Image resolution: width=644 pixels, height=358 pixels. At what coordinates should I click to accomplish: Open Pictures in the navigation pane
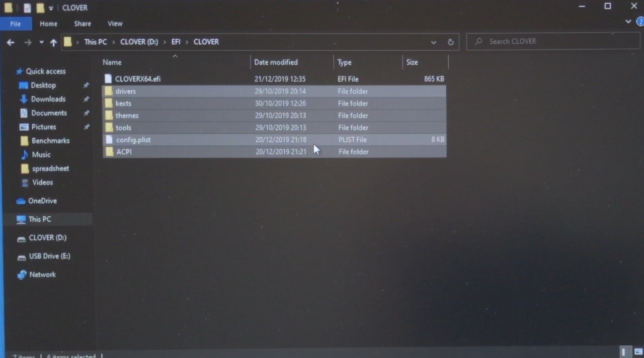pos(44,127)
